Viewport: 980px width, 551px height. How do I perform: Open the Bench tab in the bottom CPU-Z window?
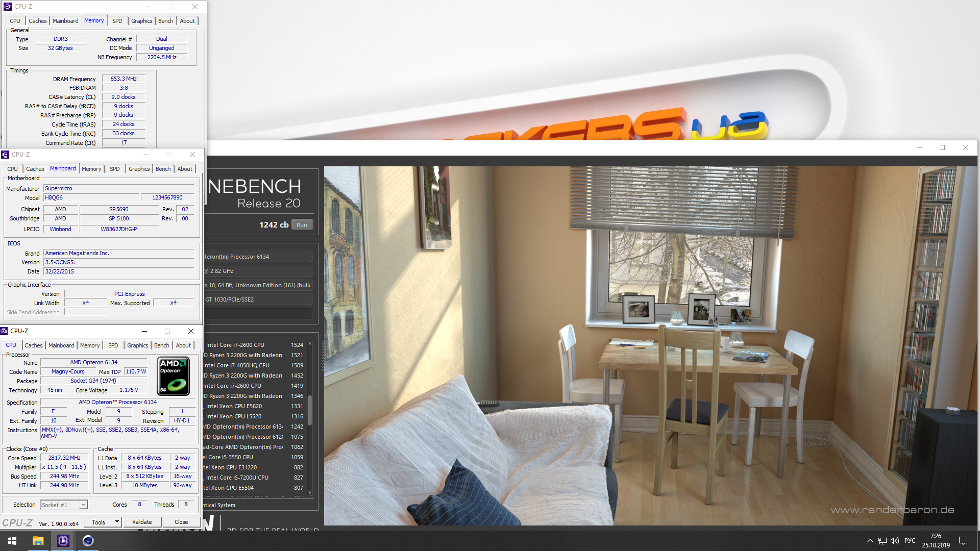click(162, 345)
